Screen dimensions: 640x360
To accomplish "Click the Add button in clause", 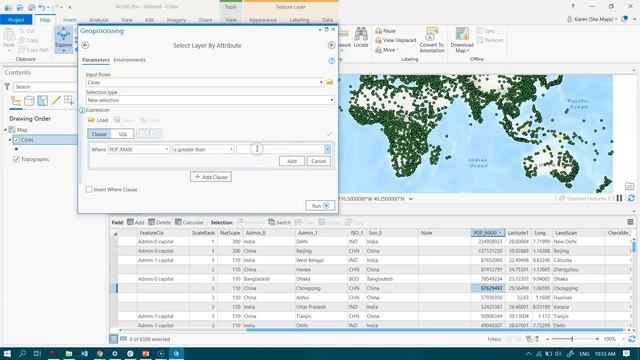I will 292,161.
